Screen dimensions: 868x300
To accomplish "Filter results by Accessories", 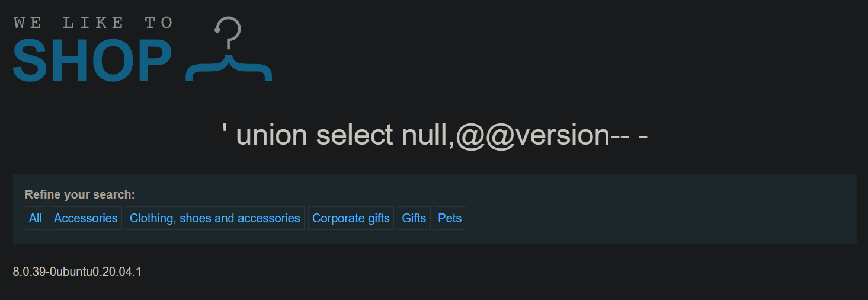I will pyautogui.click(x=86, y=218).
